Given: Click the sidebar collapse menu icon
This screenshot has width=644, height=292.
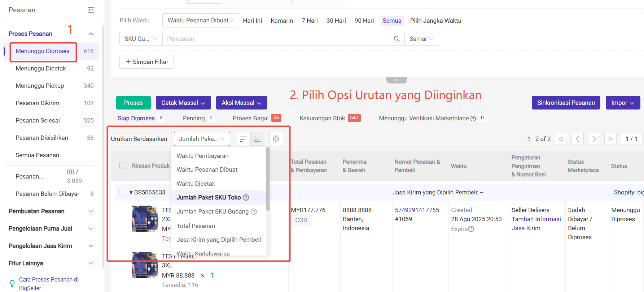Looking at the screenshot, I should pyautogui.click(x=91, y=10).
